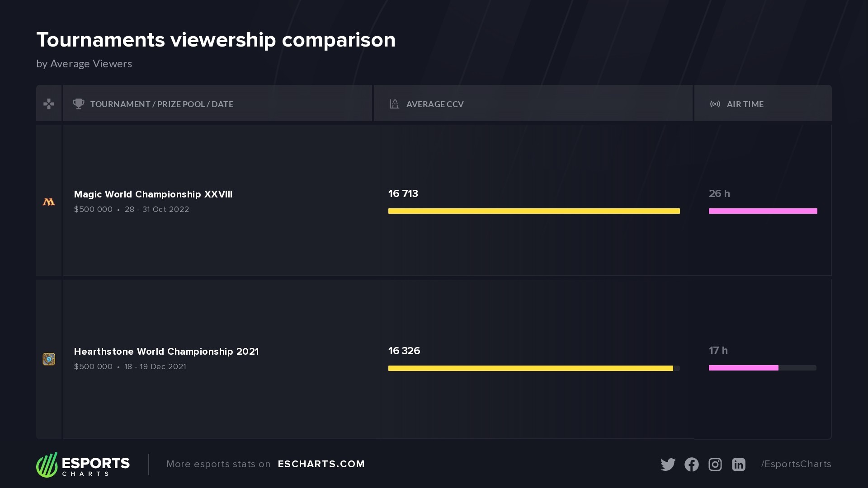This screenshot has width=868, height=488.
Task: Open the Instagram icon link
Action: [715, 465]
